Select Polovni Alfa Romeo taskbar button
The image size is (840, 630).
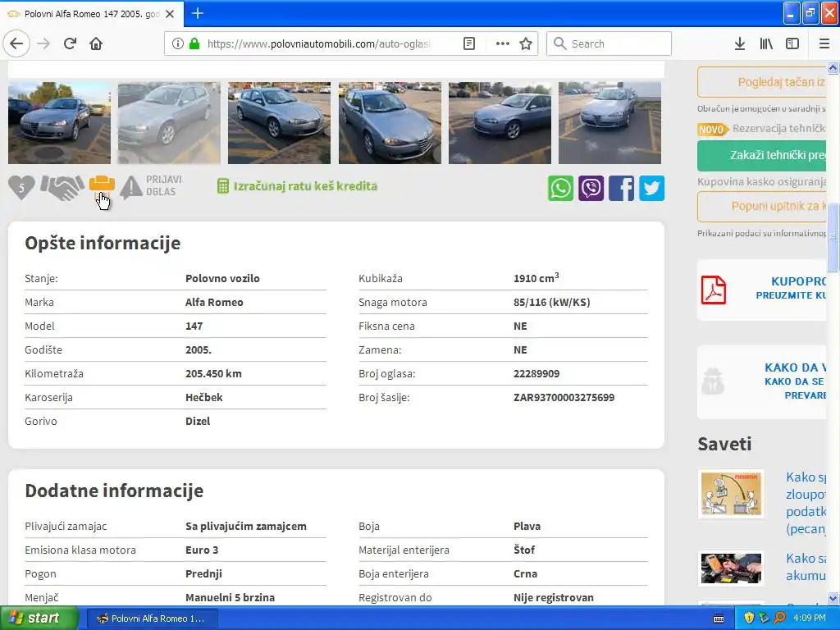(152, 619)
